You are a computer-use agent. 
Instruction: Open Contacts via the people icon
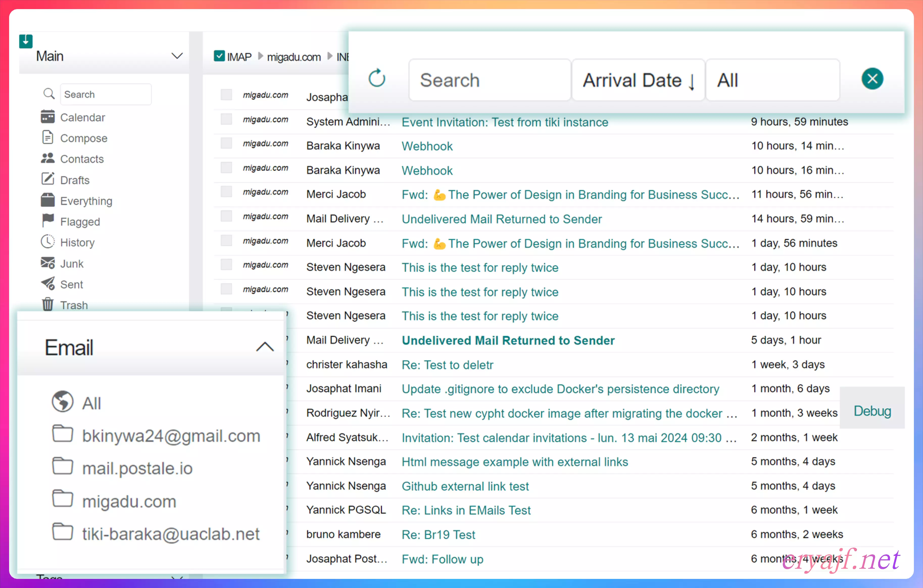point(47,158)
